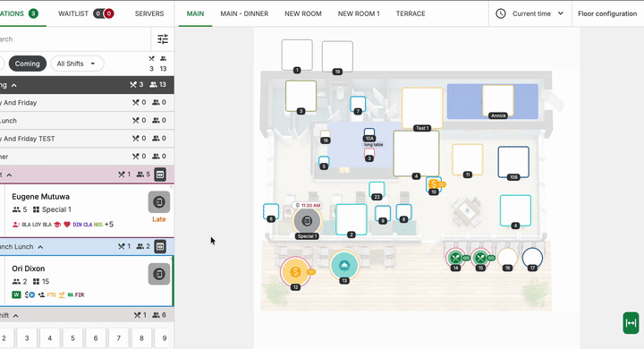Select teal cloche table 13
The image size is (644, 349).
(344, 265)
